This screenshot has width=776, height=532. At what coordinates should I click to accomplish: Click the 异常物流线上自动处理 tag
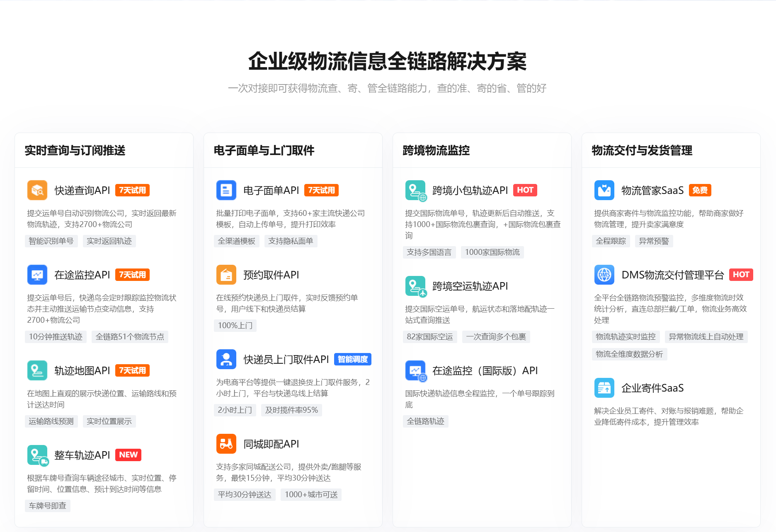(x=706, y=337)
